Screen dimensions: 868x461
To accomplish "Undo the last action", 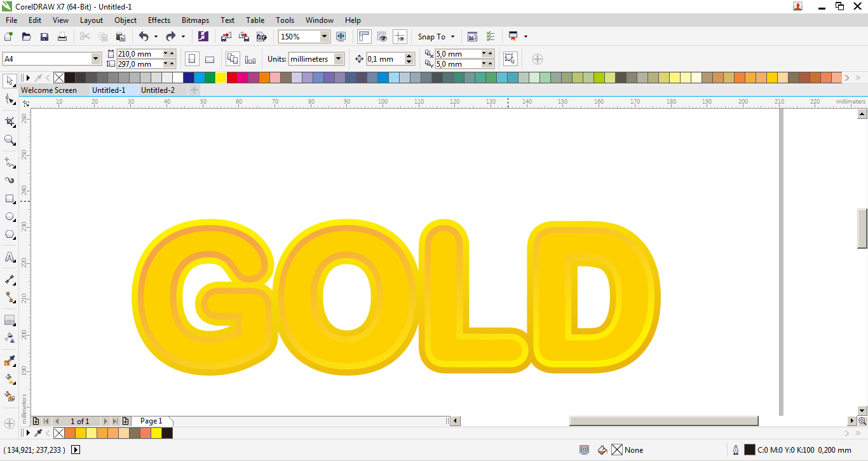I will point(145,36).
